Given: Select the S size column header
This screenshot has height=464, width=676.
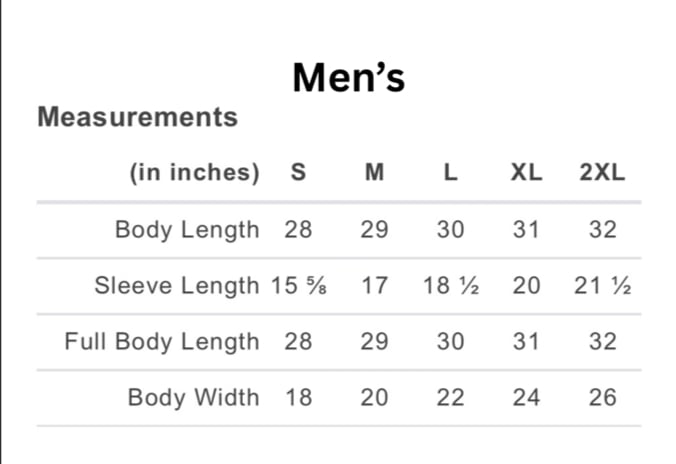Looking at the screenshot, I should coord(298,172).
